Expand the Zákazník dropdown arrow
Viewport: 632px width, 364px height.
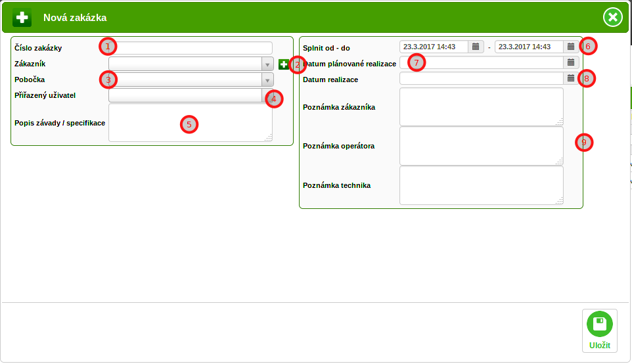[267, 64]
